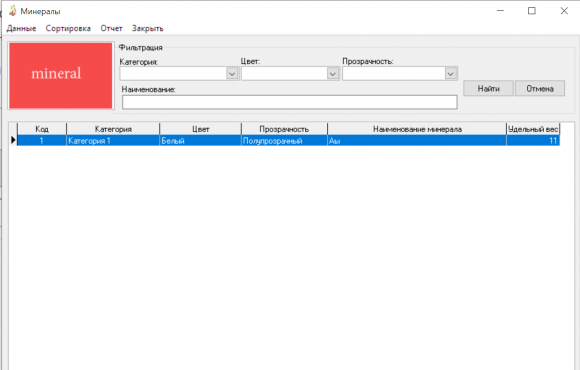Expand the Категория dropdown arrow
580x370 pixels.
pos(232,74)
